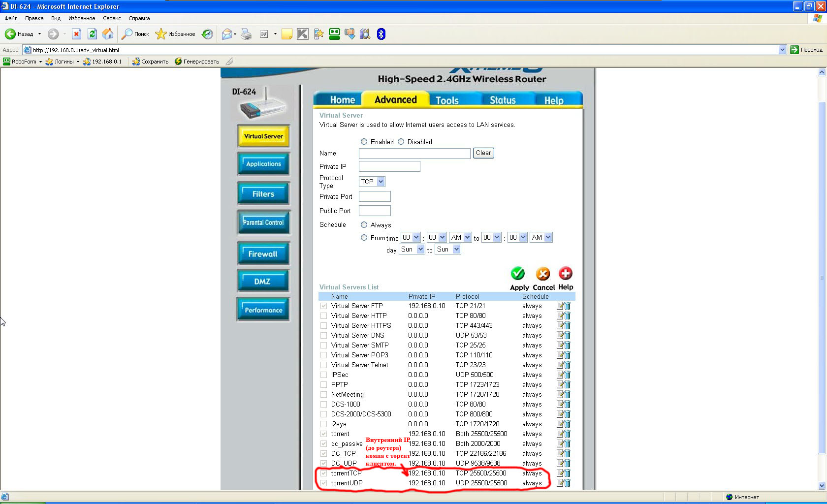
Task: Edit the torrent entry icon
Action: point(560,434)
